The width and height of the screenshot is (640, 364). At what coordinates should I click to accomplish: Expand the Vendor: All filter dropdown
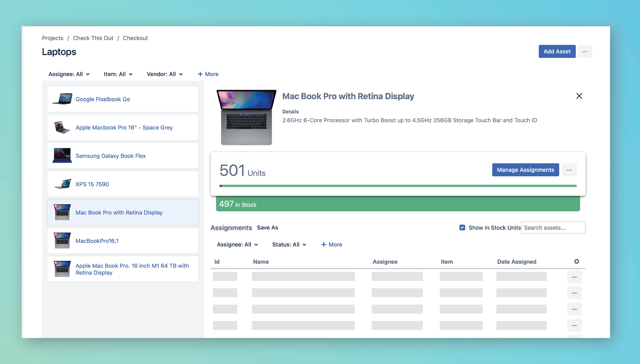coord(165,74)
